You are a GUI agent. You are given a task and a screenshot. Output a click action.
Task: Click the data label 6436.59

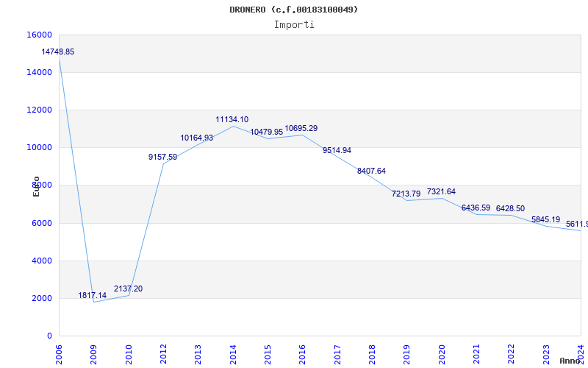[476, 208]
